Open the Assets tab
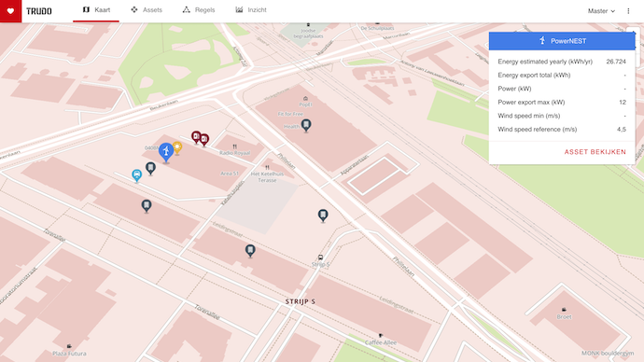 [x=147, y=10]
